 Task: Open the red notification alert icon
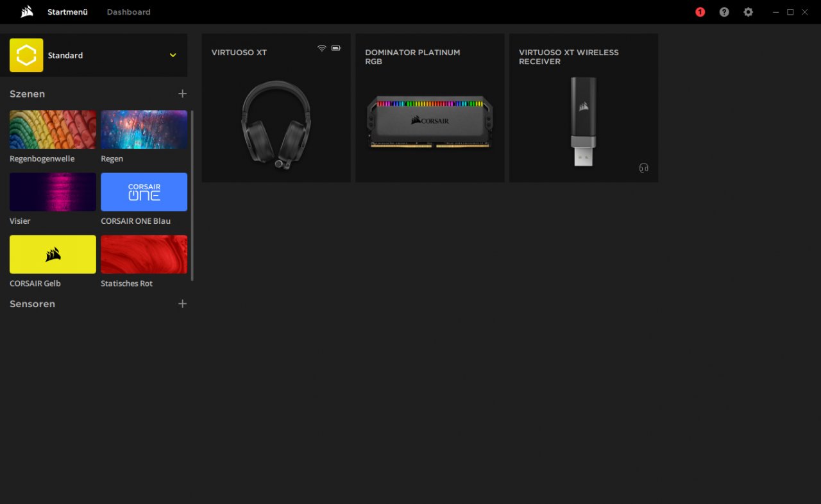(x=700, y=12)
